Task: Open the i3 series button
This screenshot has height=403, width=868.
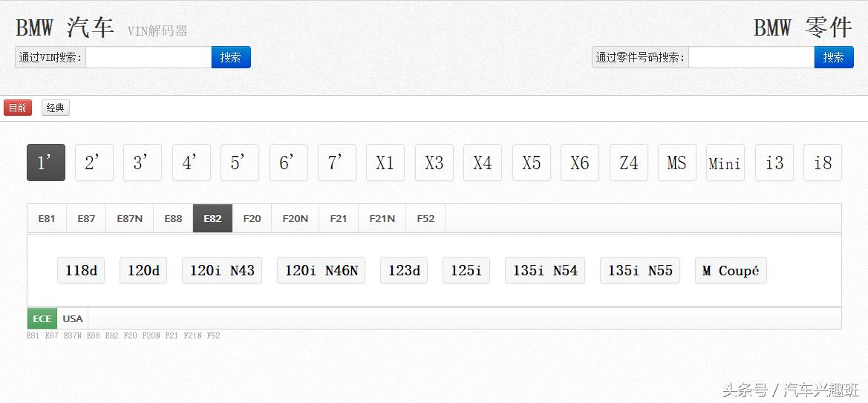Action: tap(774, 163)
